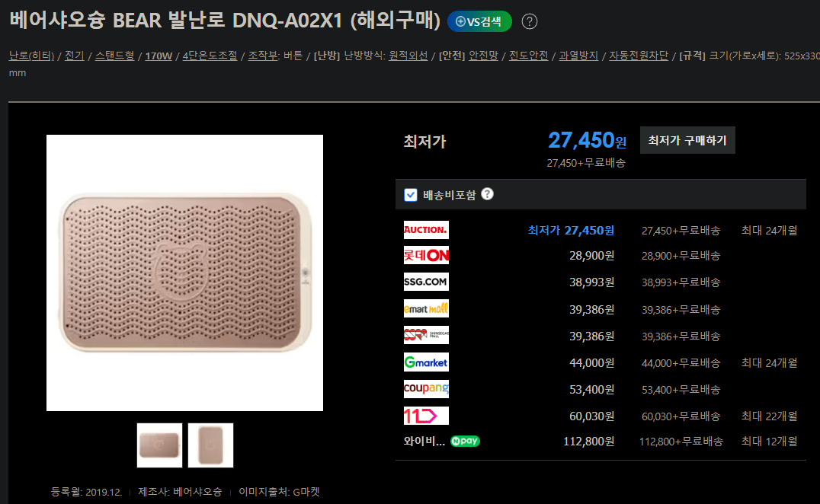Select the second vertical product thumbnail
Screen dimensions: 820x504
(210, 445)
